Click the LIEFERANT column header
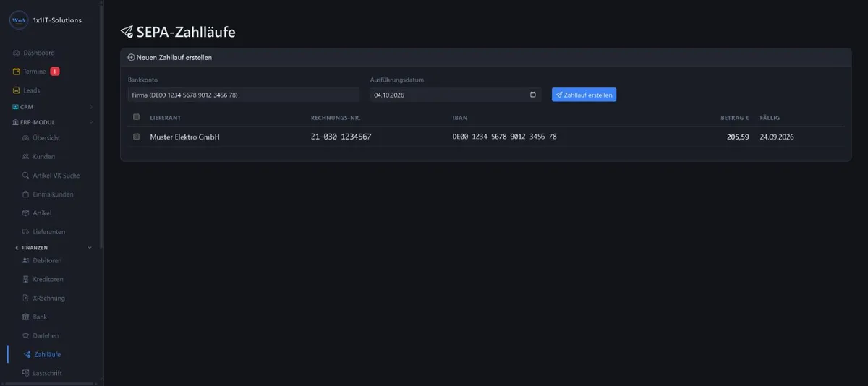 click(x=166, y=117)
